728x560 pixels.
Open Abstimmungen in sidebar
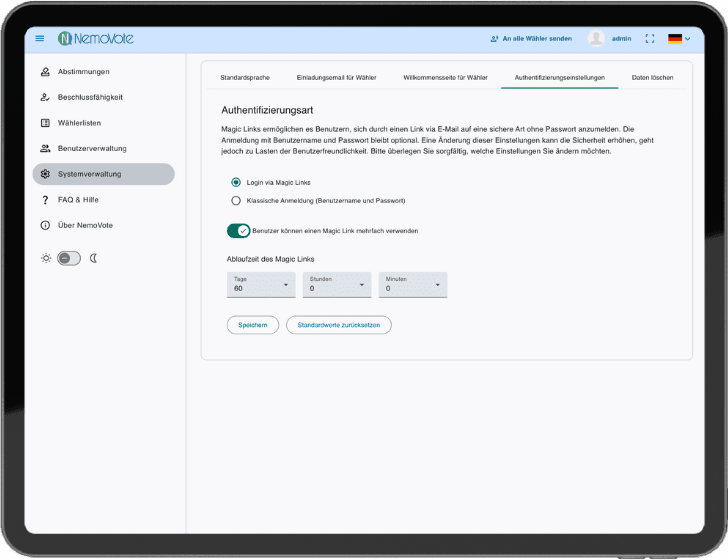coord(104,72)
